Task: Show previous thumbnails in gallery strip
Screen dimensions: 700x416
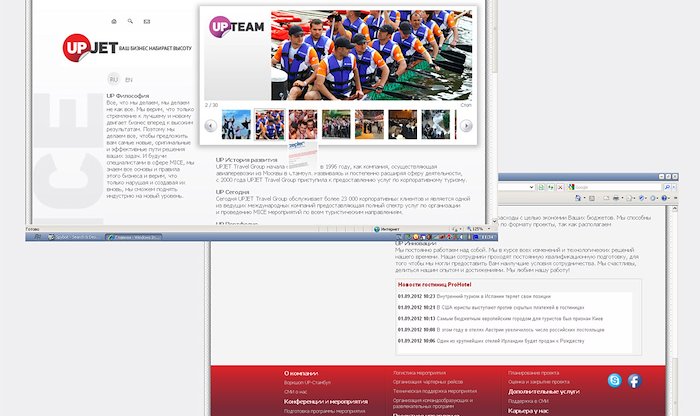Action: coord(210,126)
